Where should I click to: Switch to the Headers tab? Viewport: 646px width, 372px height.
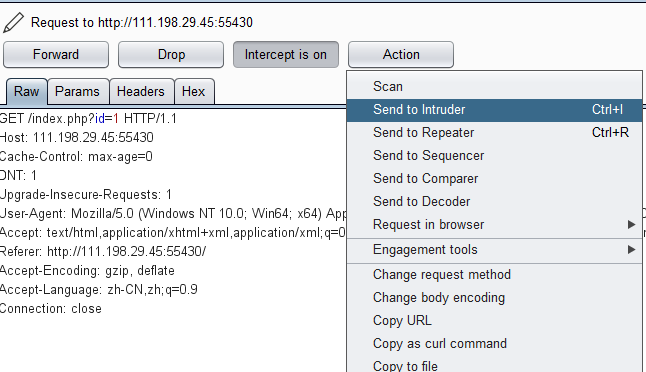point(141,91)
